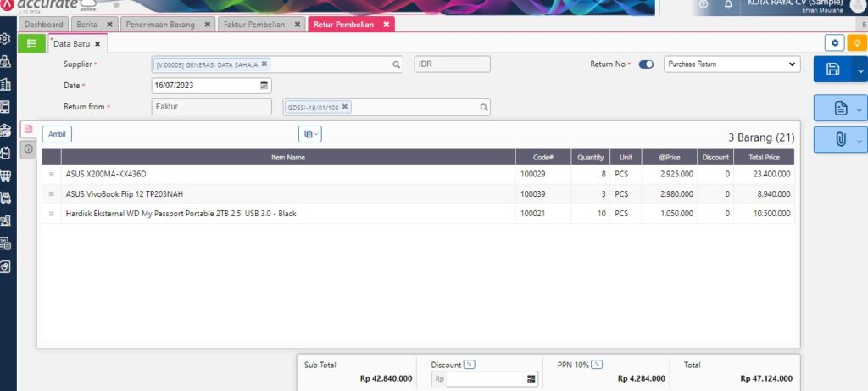This screenshot has height=391, width=868.
Task: Click the Discount Rp input field
Action: tap(484, 379)
